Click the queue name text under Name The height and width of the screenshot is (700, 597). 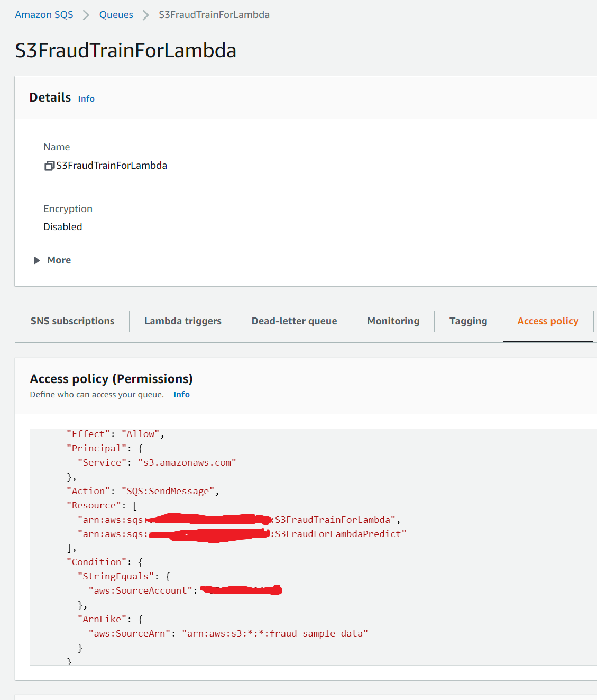pyautogui.click(x=112, y=166)
